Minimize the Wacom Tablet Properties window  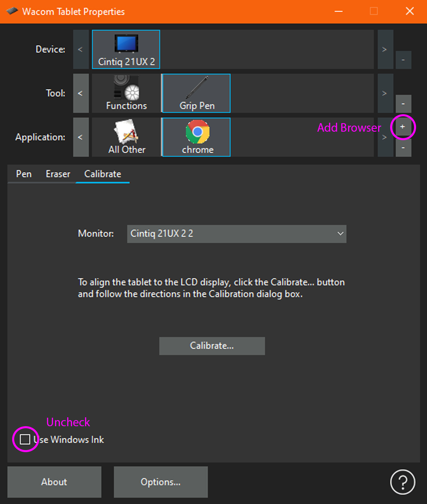(x=339, y=11)
